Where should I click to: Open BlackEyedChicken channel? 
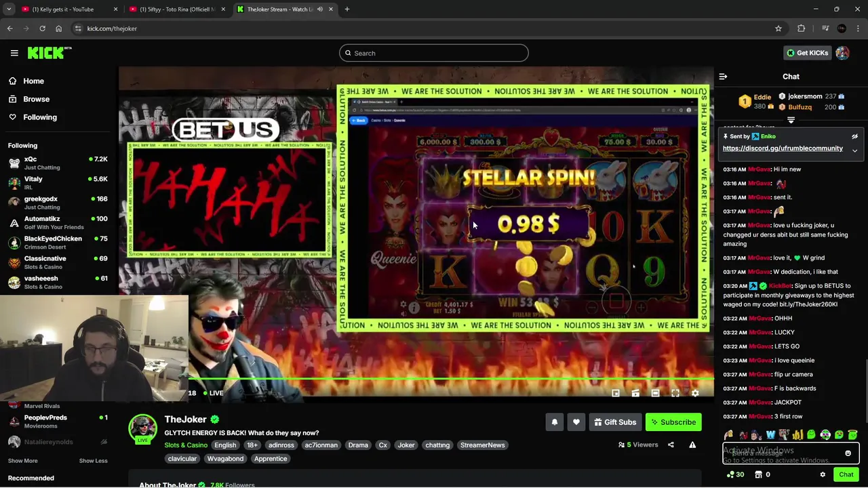(x=58, y=242)
